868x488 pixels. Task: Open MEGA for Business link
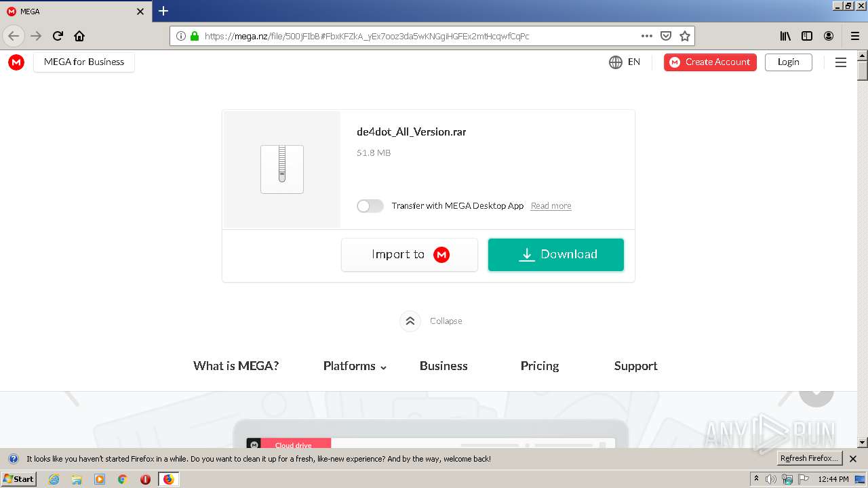(x=84, y=62)
